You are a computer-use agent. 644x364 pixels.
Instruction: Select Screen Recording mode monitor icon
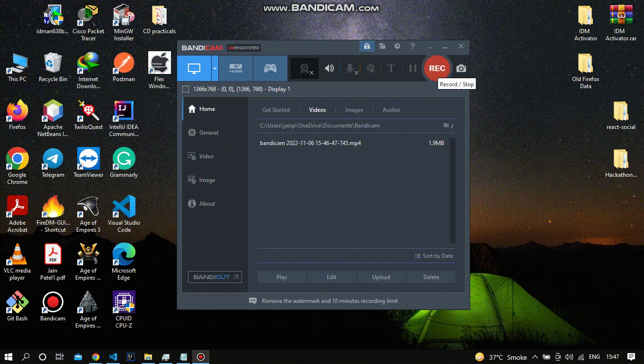(194, 68)
